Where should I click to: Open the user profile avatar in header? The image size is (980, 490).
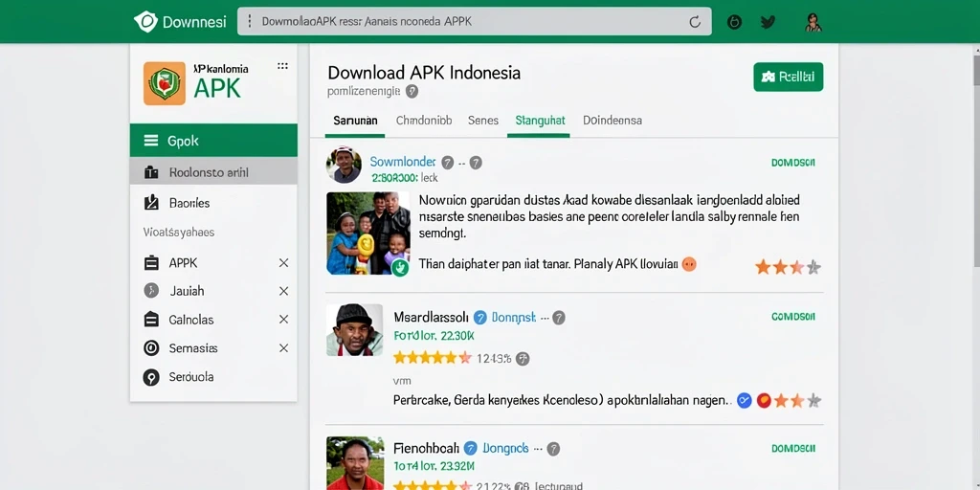coord(813,22)
